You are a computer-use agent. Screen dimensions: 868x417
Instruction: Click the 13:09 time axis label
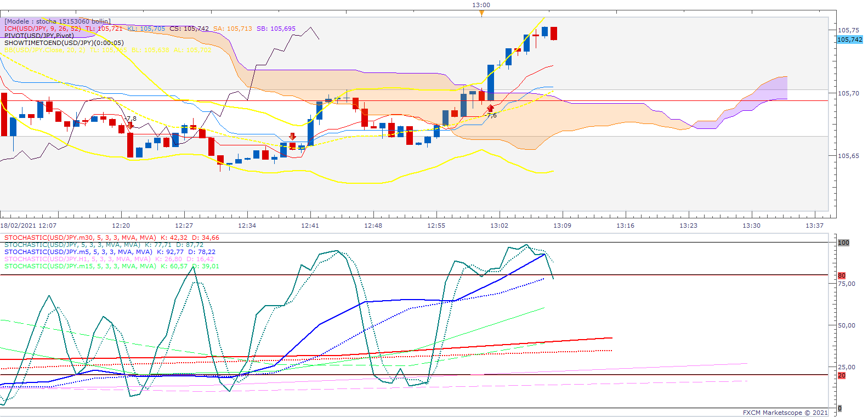[x=563, y=226]
